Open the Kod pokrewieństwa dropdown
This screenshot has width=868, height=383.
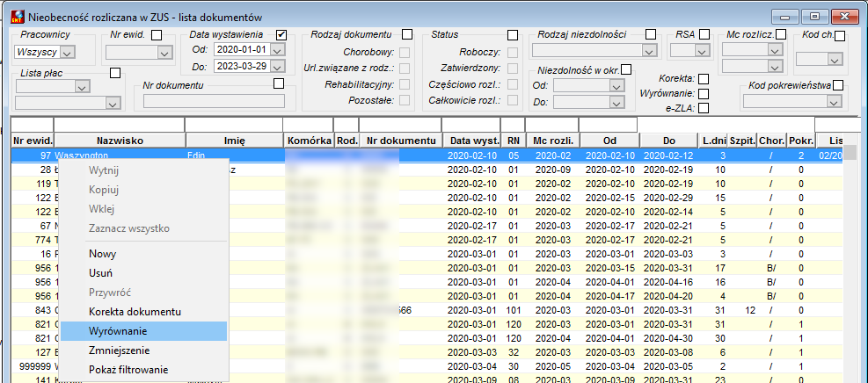(x=834, y=102)
